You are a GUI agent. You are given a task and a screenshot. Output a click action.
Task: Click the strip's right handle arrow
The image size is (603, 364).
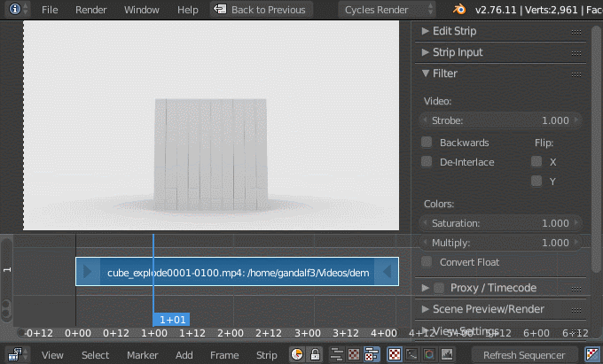[387, 272]
